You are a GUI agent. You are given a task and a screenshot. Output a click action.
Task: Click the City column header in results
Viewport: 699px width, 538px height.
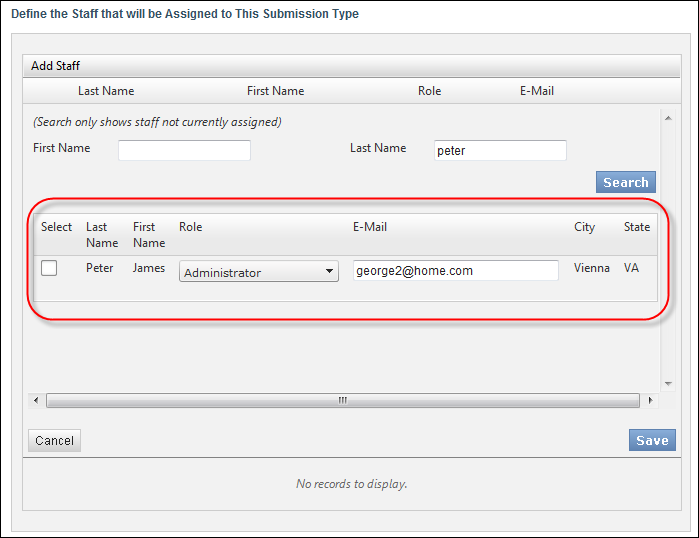[x=584, y=227]
